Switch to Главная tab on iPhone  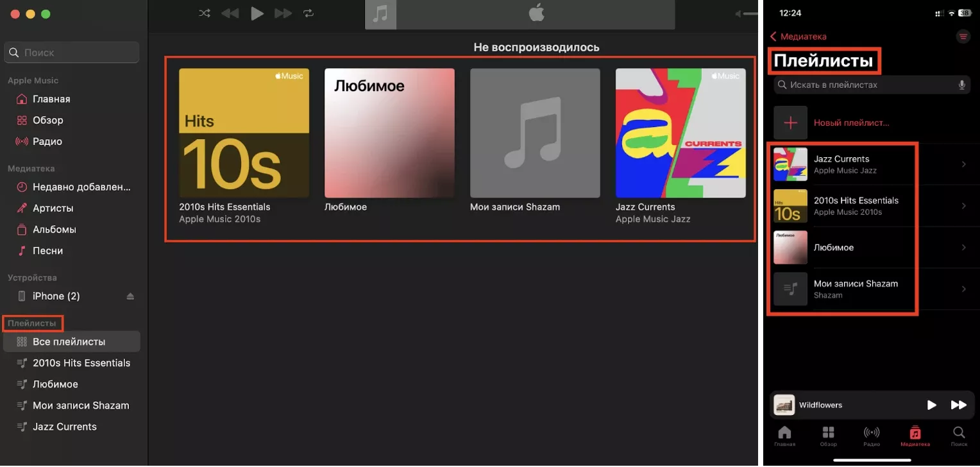pyautogui.click(x=784, y=436)
